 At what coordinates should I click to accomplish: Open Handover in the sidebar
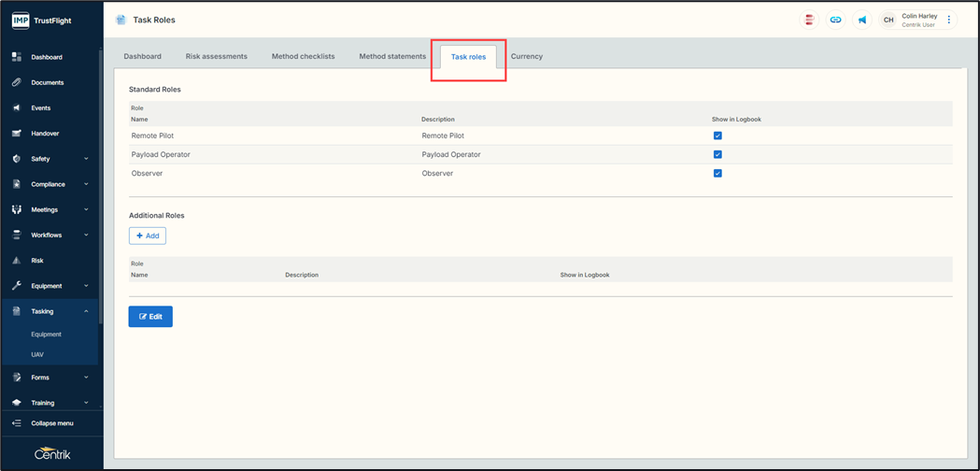[x=44, y=134]
